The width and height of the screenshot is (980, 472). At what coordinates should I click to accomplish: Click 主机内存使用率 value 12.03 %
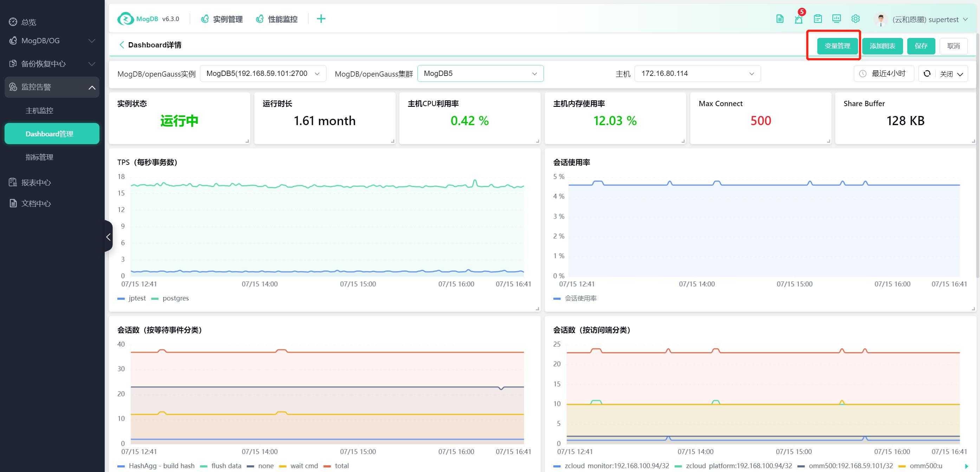coord(615,121)
